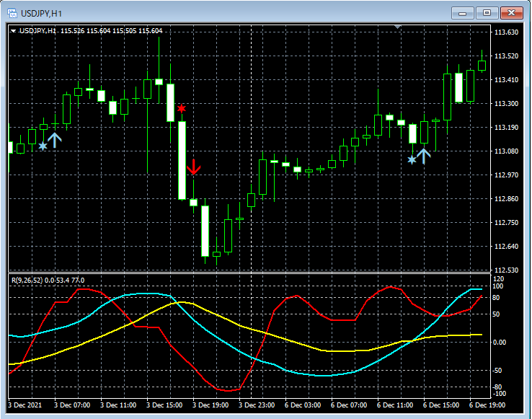Close the USDJPY,H1 chart window
The width and height of the screenshot is (532, 419).
click(511, 13)
